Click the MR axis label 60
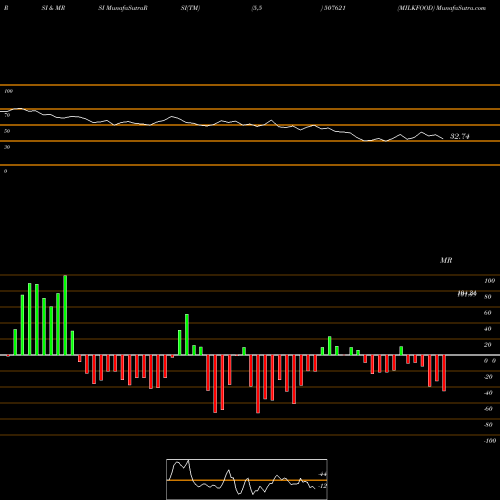This screenshot has height=500, width=500. click(487, 313)
